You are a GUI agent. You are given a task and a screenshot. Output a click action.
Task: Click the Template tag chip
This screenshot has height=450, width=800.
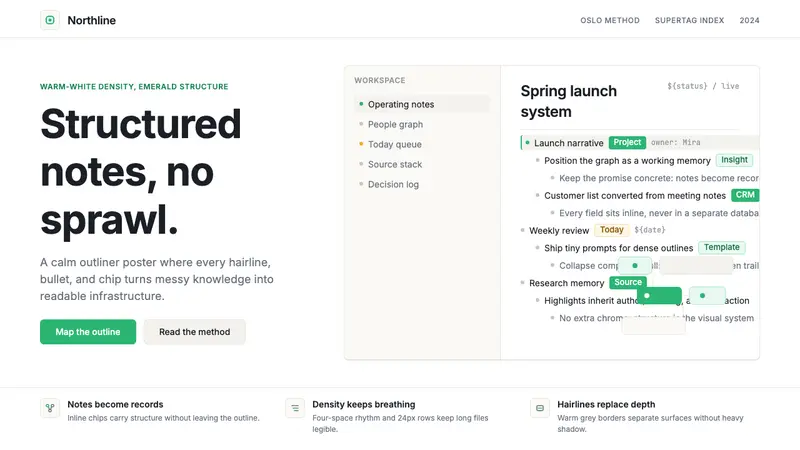(x=721, y=247)
